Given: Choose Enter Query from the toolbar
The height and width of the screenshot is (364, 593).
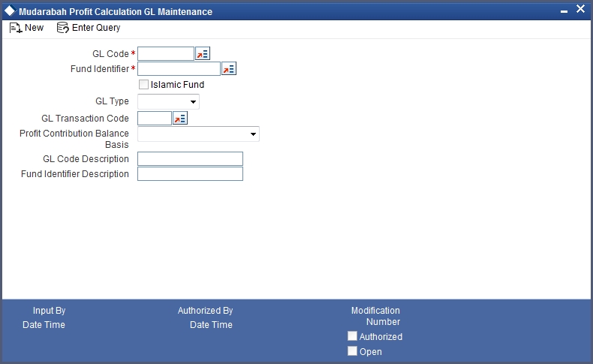Looking at the screenshot, I should pos(89,28).
